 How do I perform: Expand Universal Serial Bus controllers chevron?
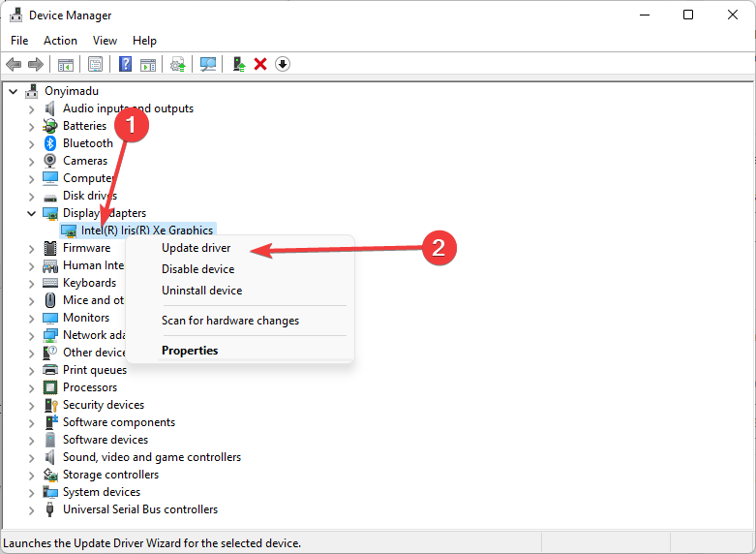pyautogui.click(x=31, y=510)
